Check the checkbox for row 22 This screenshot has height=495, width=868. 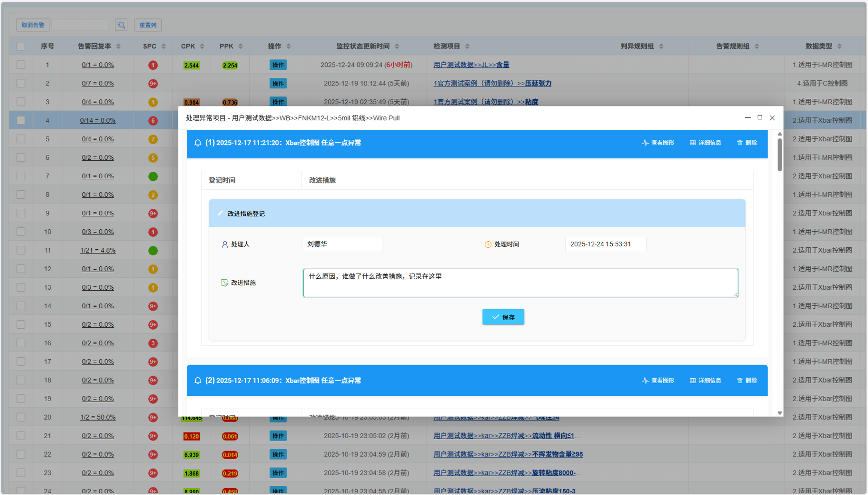(x=21, y=454)
